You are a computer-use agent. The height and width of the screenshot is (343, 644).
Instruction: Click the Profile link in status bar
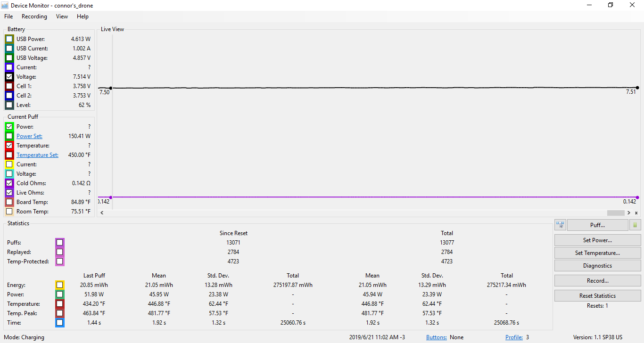[513, 337]
